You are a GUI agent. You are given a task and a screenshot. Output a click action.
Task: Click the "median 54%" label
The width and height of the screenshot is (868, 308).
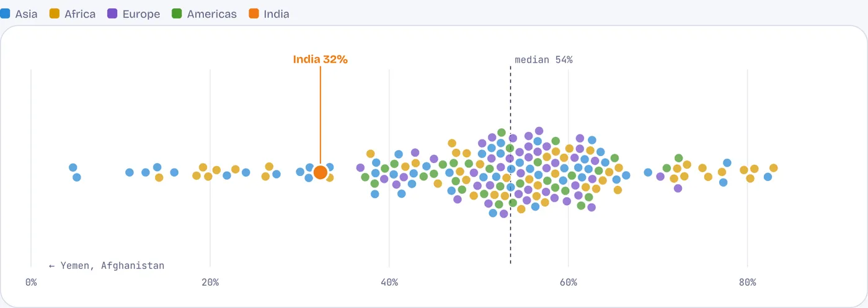point(544,59)
